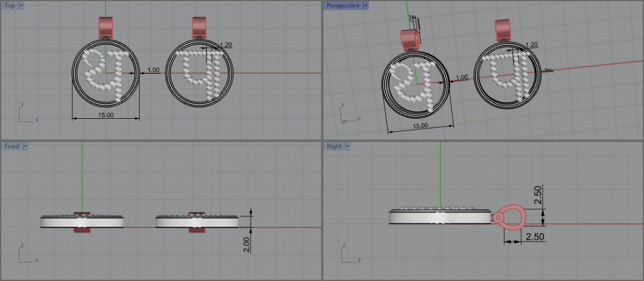Open the Right viewport dropdown arrow

tap(347, 146)
